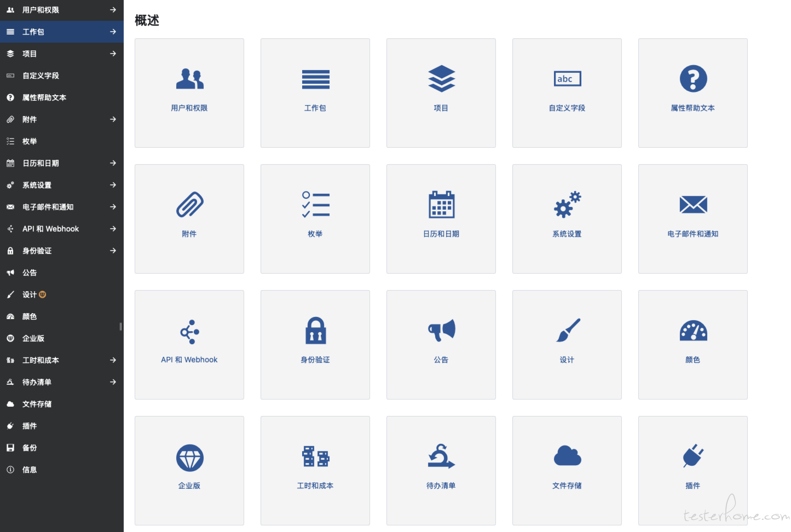Expand 工时和成本 submenu arrow in sidebar

pos(113,360)
